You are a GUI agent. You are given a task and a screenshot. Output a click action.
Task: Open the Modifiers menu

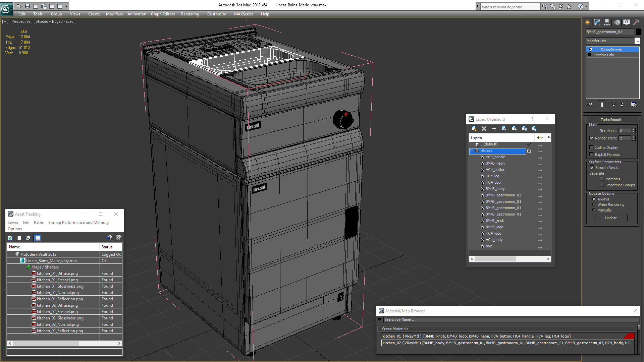pos(114,14)
